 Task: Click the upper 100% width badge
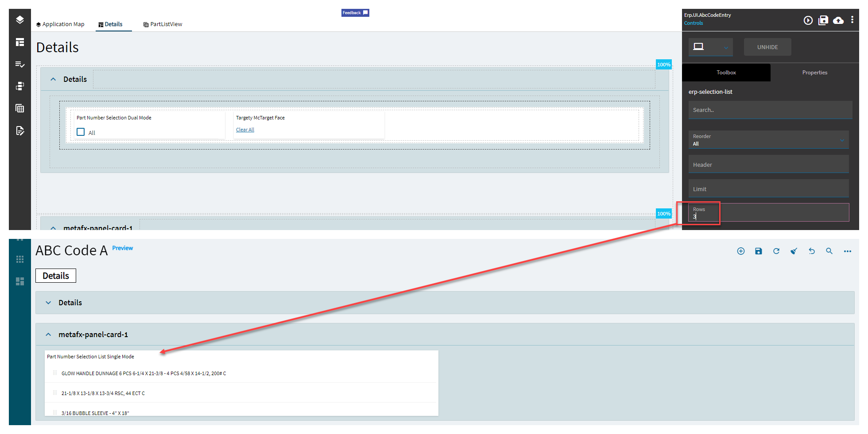(x=664, y=65)
